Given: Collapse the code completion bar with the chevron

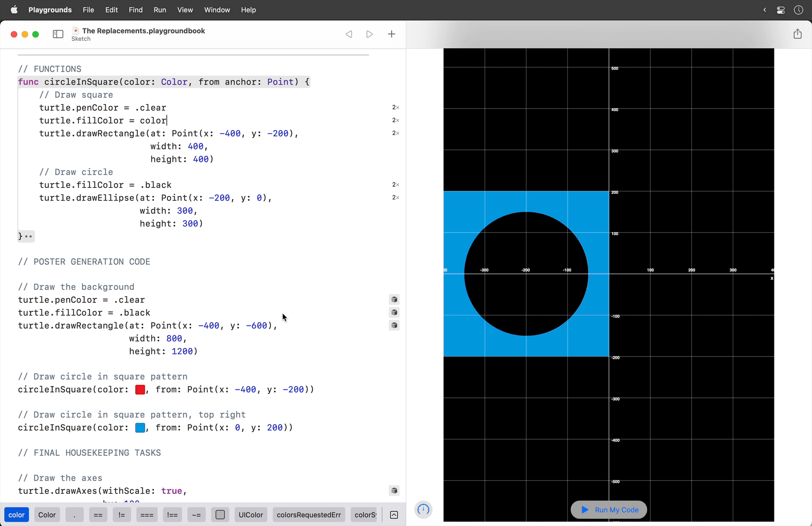Looking at the screenshot, I should coord(394,515).
